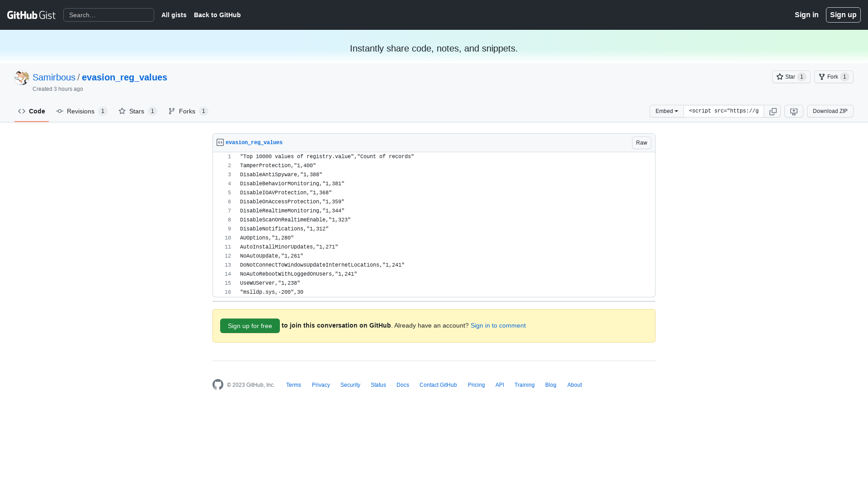Click Sign in at top right
The image size is (868, 488).
point(807,15)
